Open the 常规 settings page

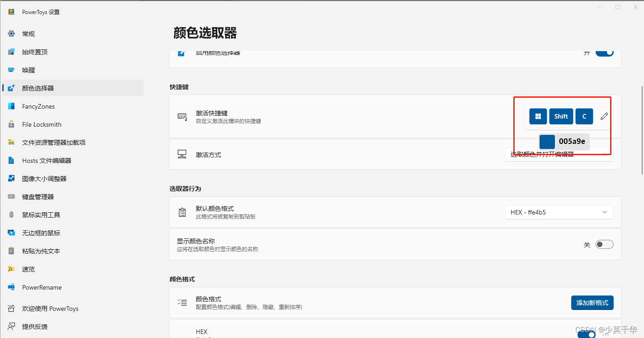coord(73,34)
